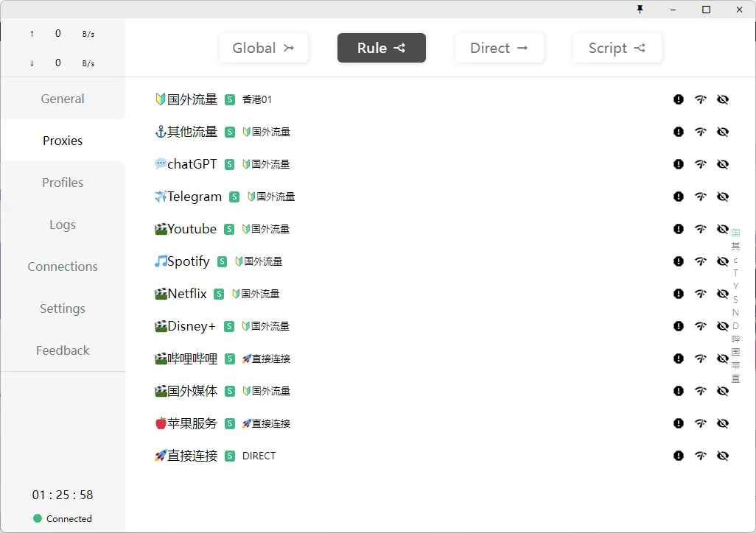Expand the 其他流量 proxy group
The image size is (756, 533).
point(192,132)
